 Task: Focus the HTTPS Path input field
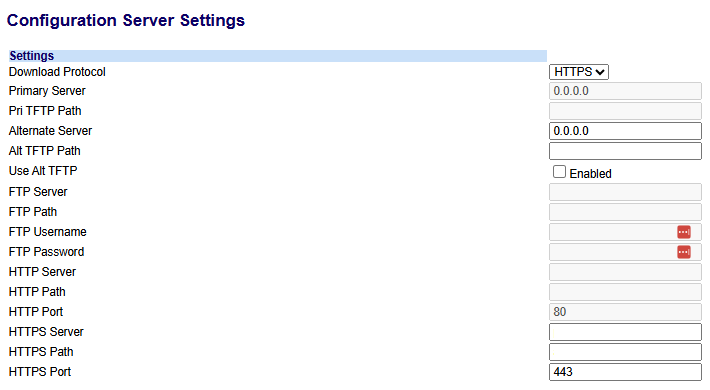[625, 352]
